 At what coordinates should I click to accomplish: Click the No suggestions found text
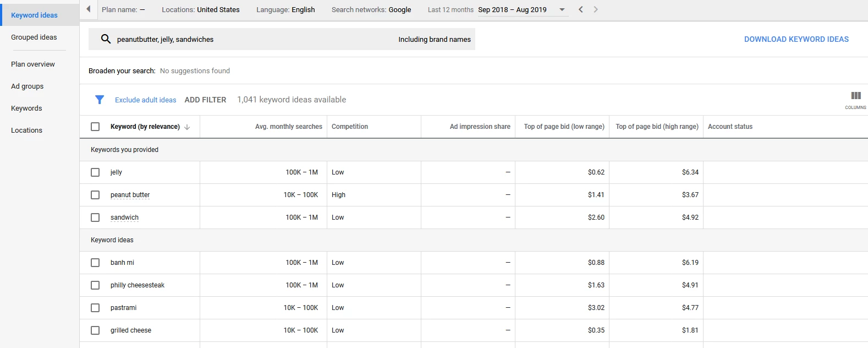(195, 71)
